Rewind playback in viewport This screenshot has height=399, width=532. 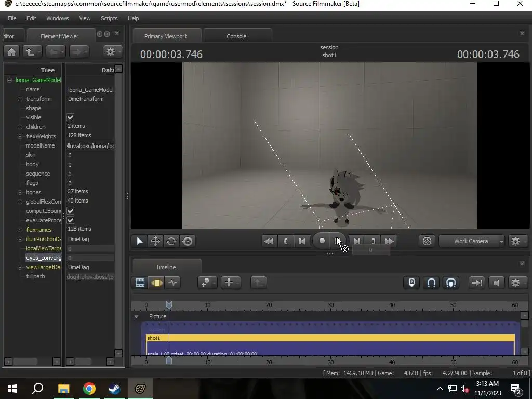tap(269, 241)
